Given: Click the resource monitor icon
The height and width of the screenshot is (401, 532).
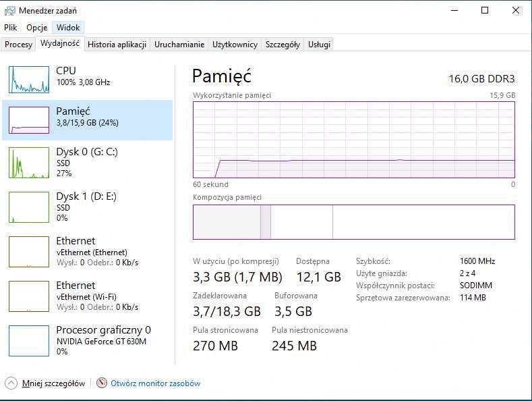Looking at the screenshot, I should [x=102, y=383].
